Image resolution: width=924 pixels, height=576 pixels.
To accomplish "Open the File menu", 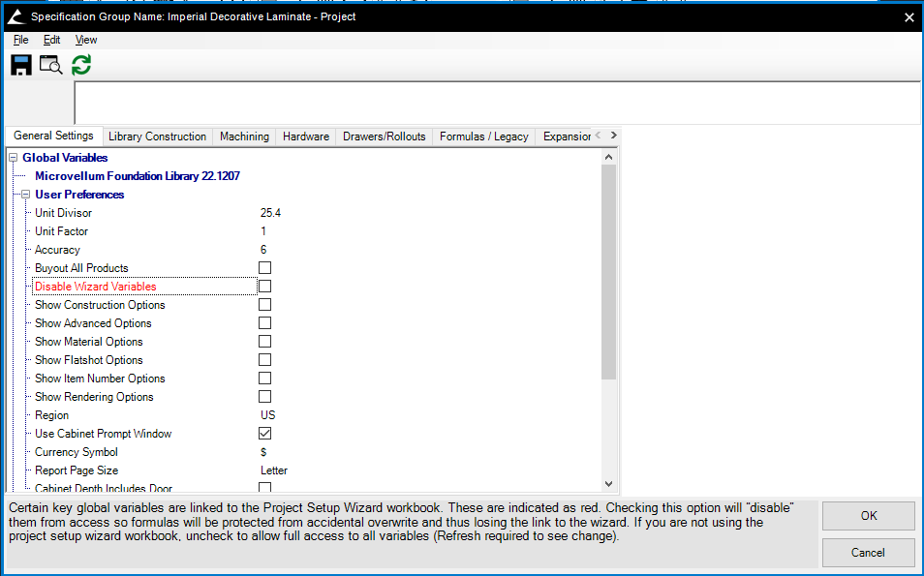I will pos(21,40).
